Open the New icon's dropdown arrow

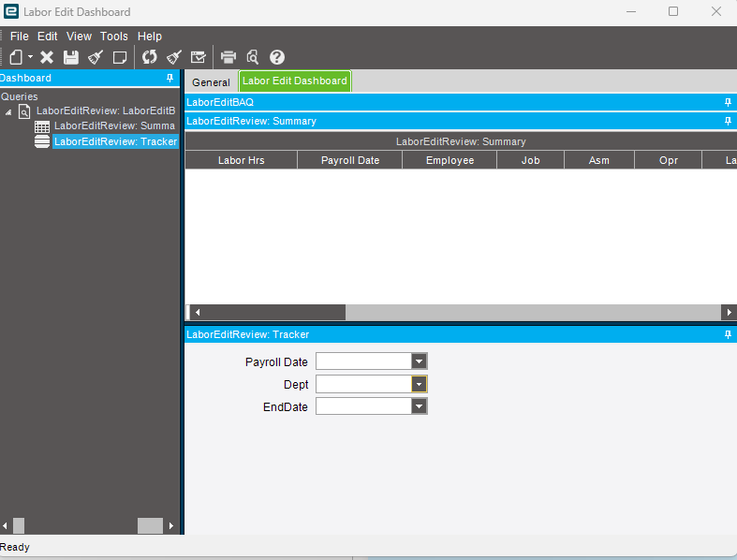[x=30, y=57]
